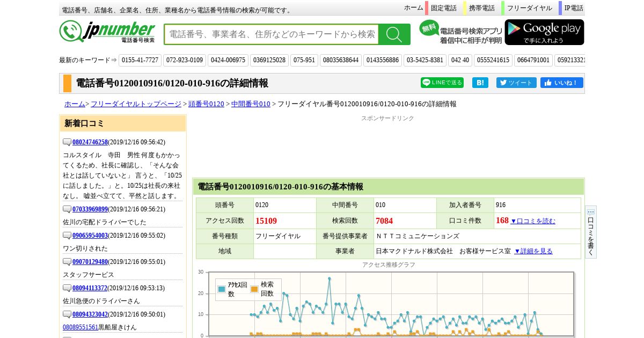Open the 携帯電話 tab
The image size is (644, 338).
click(481, 8)
